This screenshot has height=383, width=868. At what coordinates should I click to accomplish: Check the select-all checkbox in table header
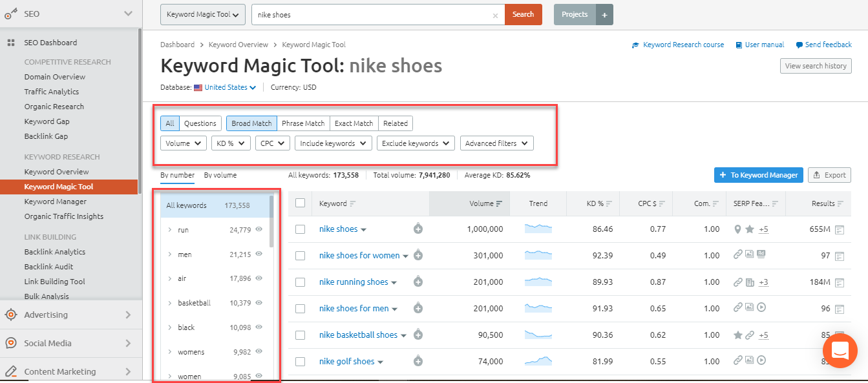point(300,203)
